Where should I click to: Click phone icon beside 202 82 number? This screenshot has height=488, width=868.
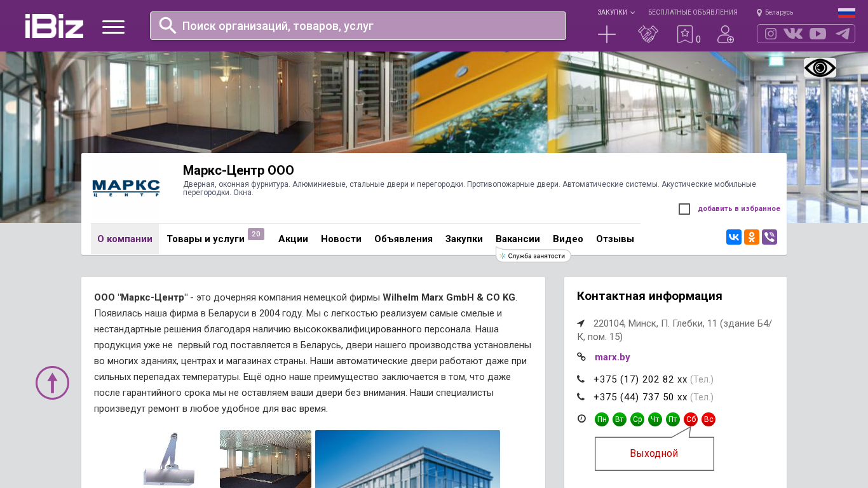[581, 379]
